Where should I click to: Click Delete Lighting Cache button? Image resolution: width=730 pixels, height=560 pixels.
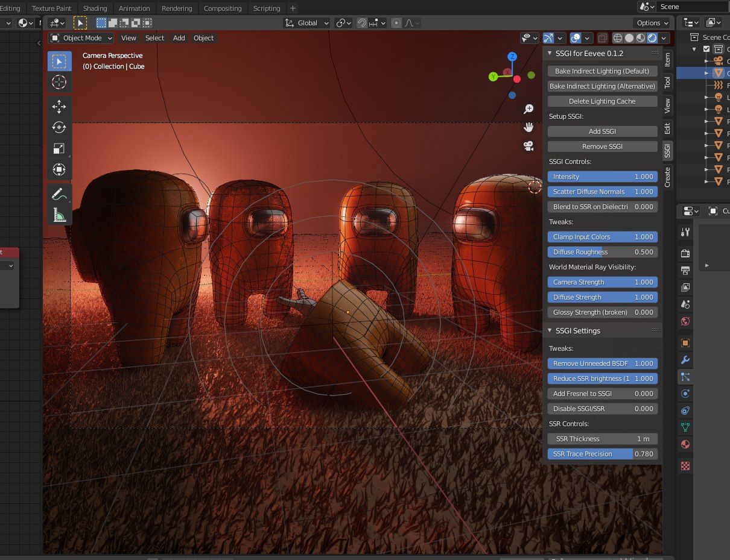tap(602, 101)
